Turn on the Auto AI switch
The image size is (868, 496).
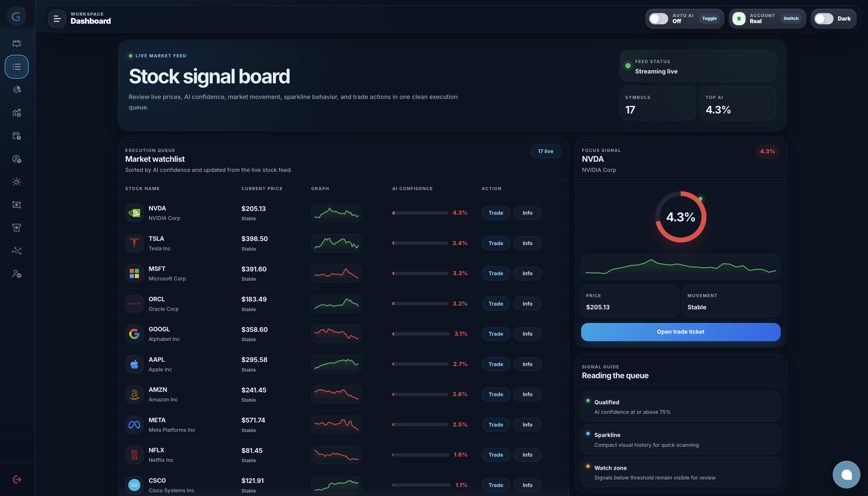click(x=658, y=19)
